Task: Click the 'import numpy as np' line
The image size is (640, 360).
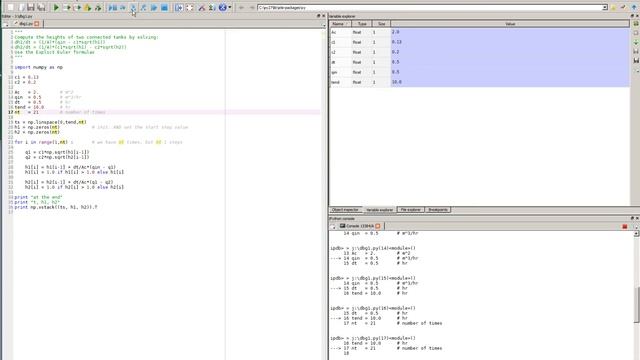Action: (x=39, y=67)
